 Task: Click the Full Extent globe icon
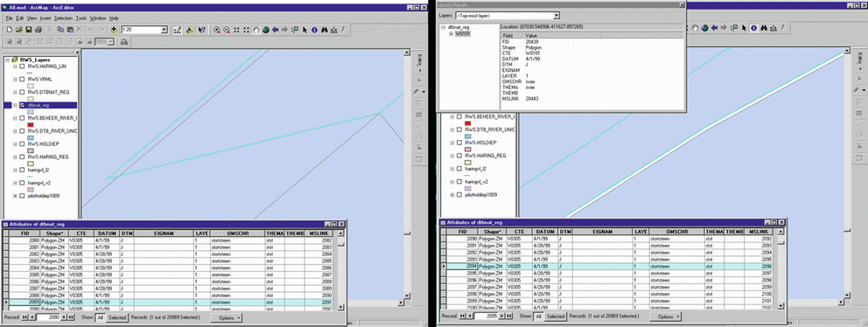(265, 30)
